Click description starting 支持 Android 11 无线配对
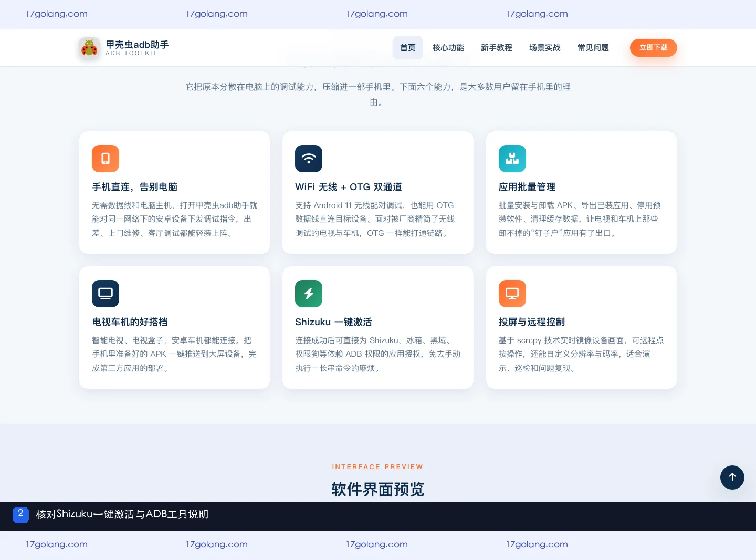The height and width of the screenshot is (560, 756). click(375, 219)
